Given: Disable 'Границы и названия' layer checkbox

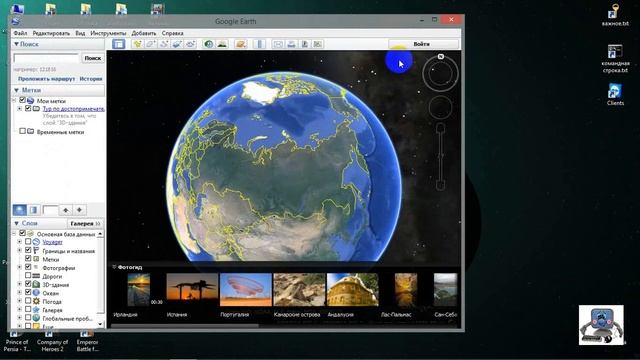Looking at the screenshot, I should click(x=28, y=250).
